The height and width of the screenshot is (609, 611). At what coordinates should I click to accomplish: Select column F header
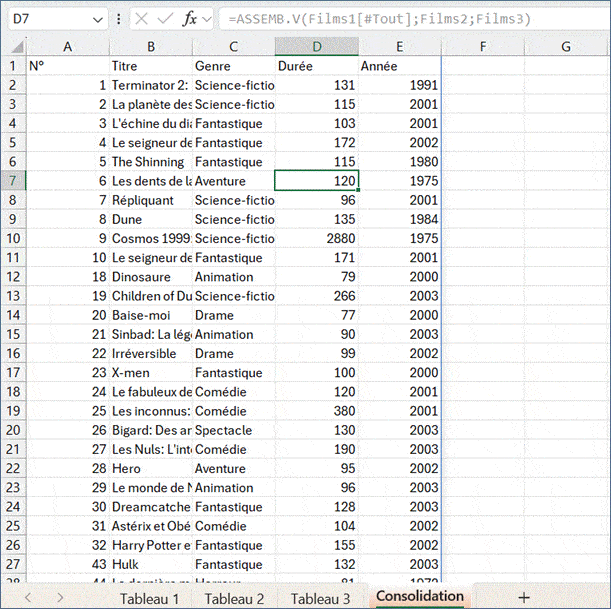(x=483, y=47)
